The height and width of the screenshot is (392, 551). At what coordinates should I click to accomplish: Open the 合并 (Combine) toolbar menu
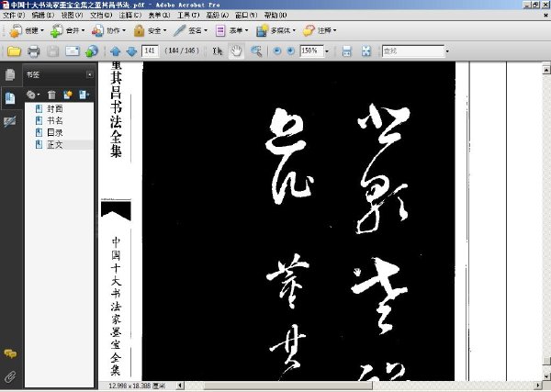[x=67, y=31]
